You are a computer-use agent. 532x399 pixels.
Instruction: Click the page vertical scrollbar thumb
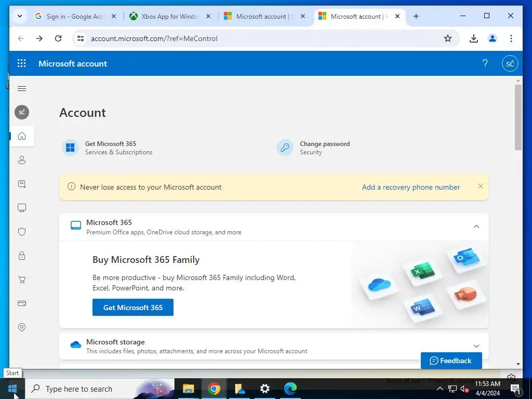(518, 117)
